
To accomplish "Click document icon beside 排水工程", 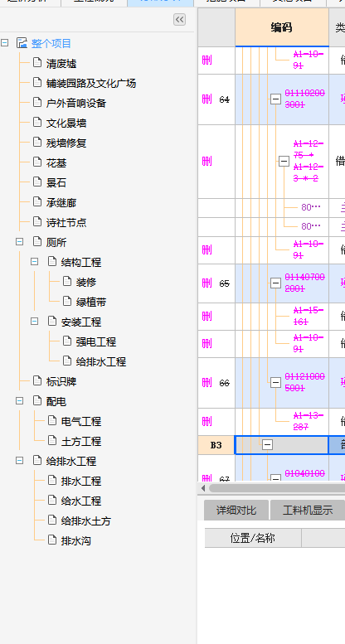I will pos(52,480).
